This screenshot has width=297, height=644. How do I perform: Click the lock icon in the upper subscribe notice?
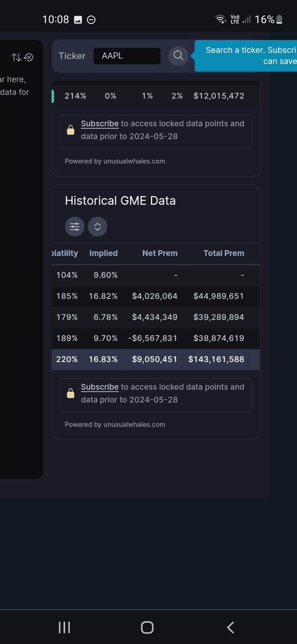[x=71, y=130]
